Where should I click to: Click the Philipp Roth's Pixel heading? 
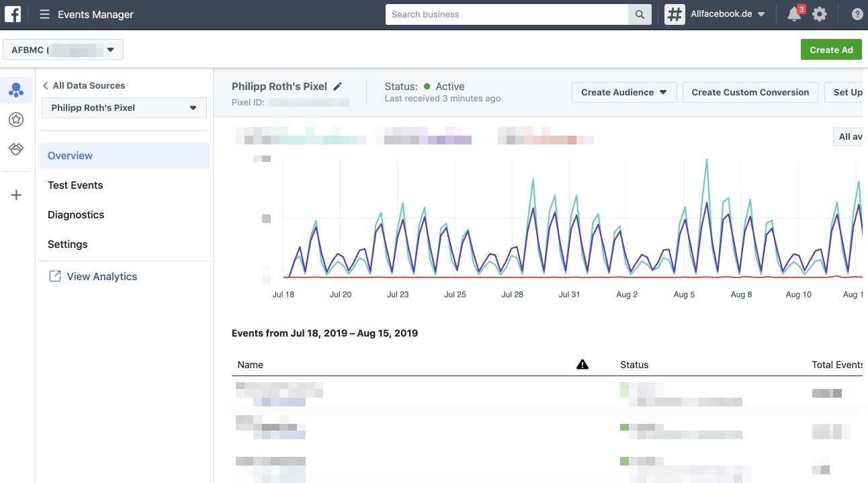point(279,86)
